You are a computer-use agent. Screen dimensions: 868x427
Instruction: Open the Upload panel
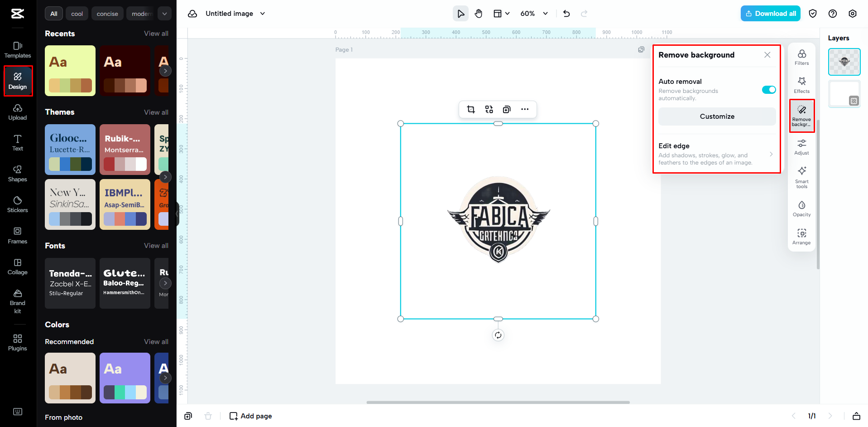[17, 112]
